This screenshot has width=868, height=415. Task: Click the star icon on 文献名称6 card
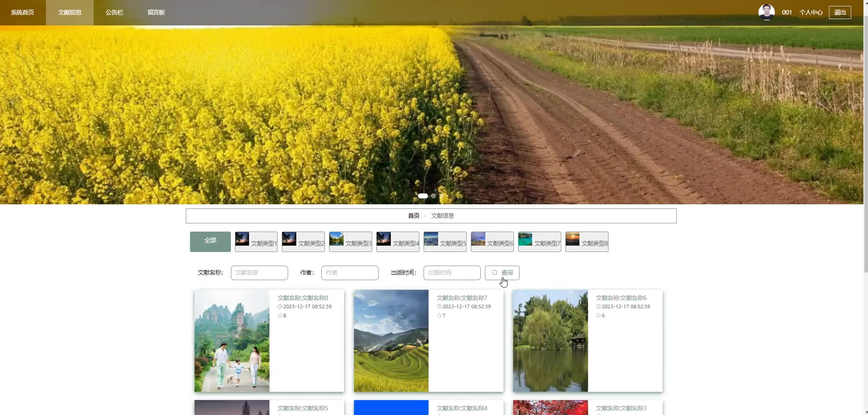pyautogui.click(x=599, y=316)
